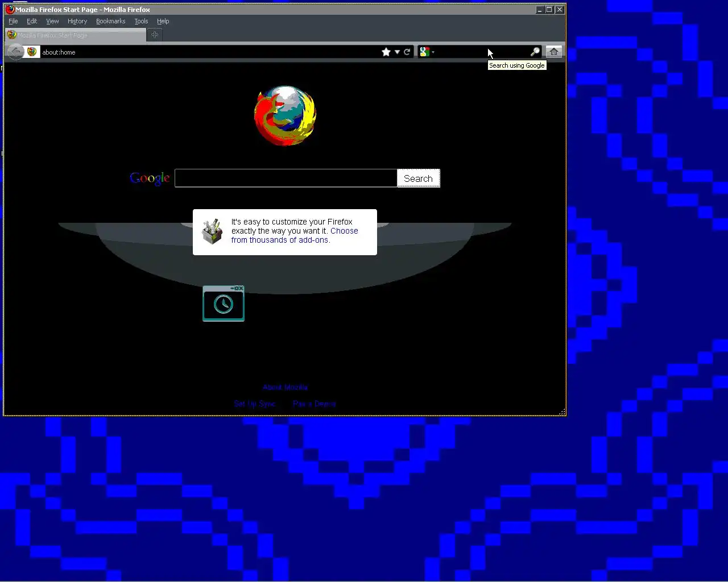Click the Firefox icon in title bar

point(10,9)
